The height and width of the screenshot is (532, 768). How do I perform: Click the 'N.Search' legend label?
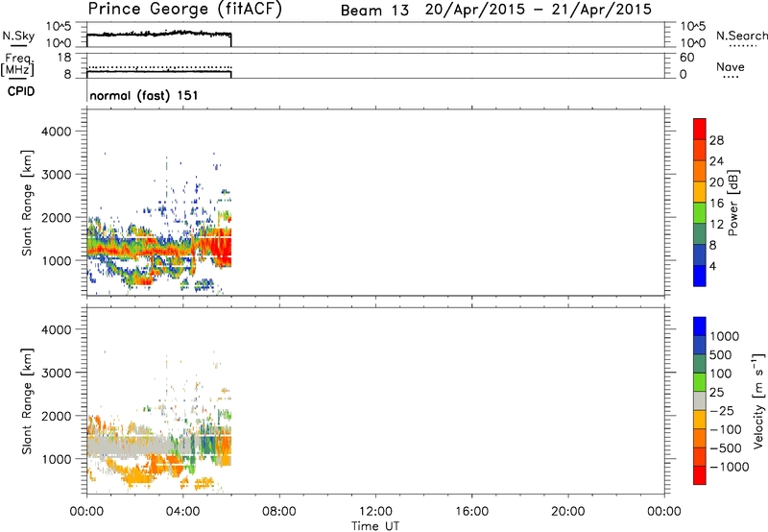tap(741, 36)
